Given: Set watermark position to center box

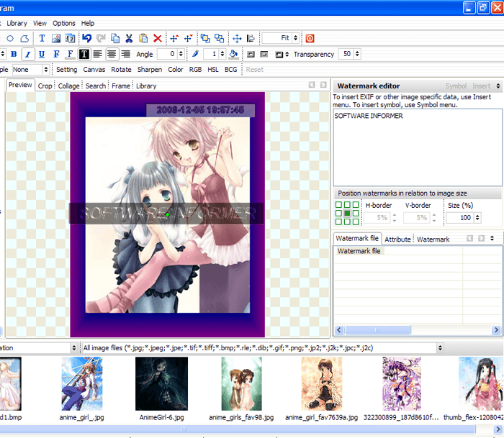Looking at the screenshot, I should click(347, 213).
